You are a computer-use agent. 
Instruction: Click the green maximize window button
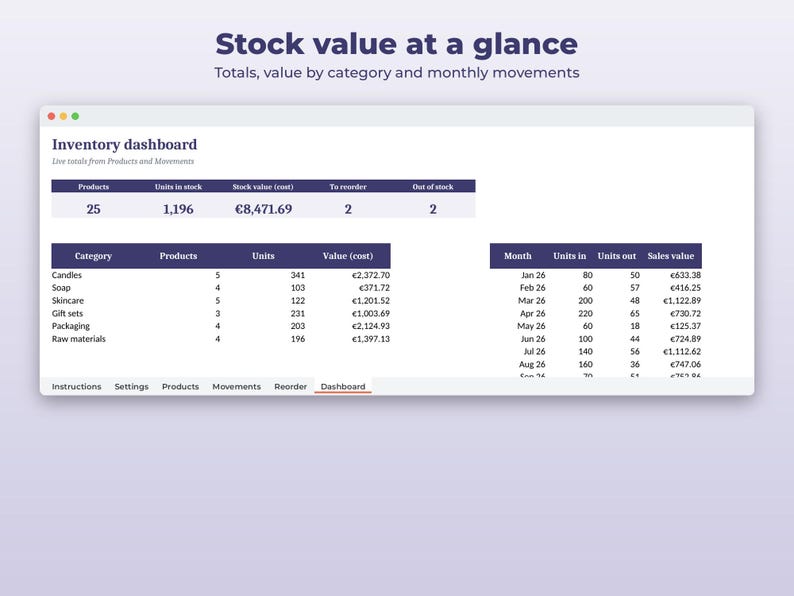75,116
